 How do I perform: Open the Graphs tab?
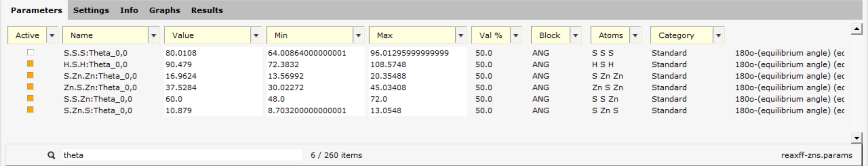[x=165, y=10]
